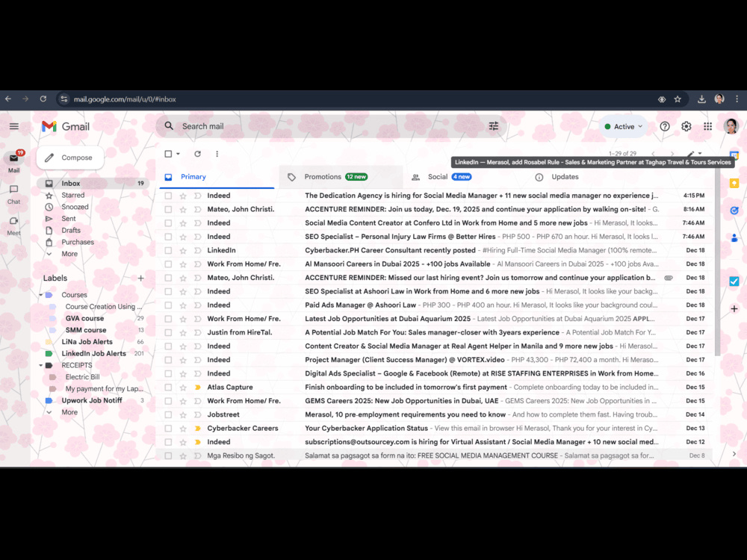This screenshot has width=747, height=560.
Task: Open Google Contacts side panel icon
Action: click(734, 237)
